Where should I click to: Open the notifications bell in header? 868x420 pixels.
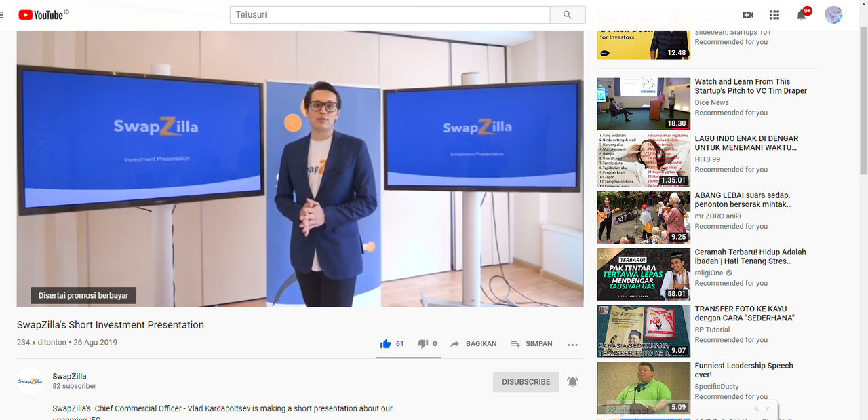coord(802,15)
